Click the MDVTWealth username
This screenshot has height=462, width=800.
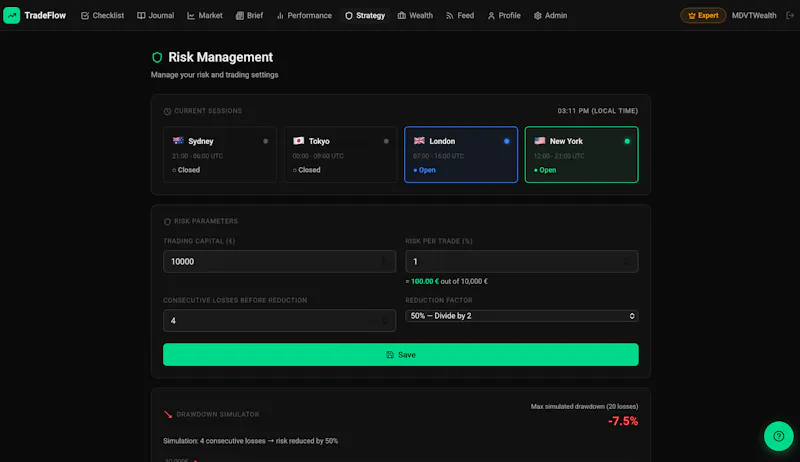click(x=754, y=15)
